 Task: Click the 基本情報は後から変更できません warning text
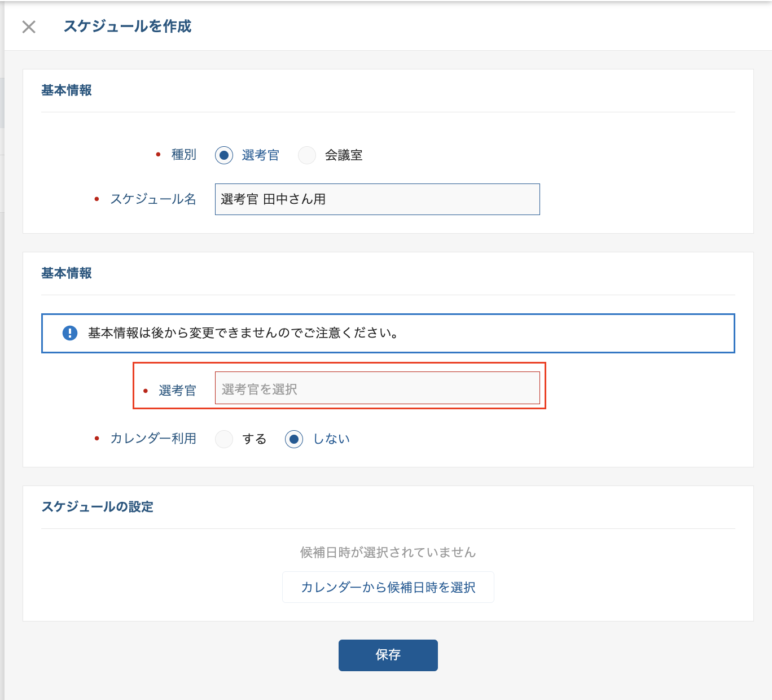[244, 333]
